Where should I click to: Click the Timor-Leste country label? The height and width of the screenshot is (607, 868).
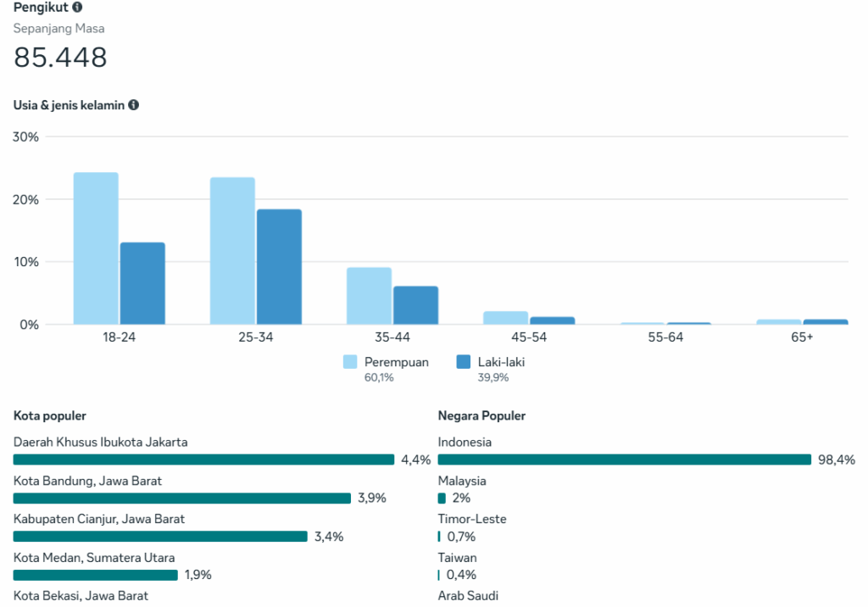[x=472, y=519]
